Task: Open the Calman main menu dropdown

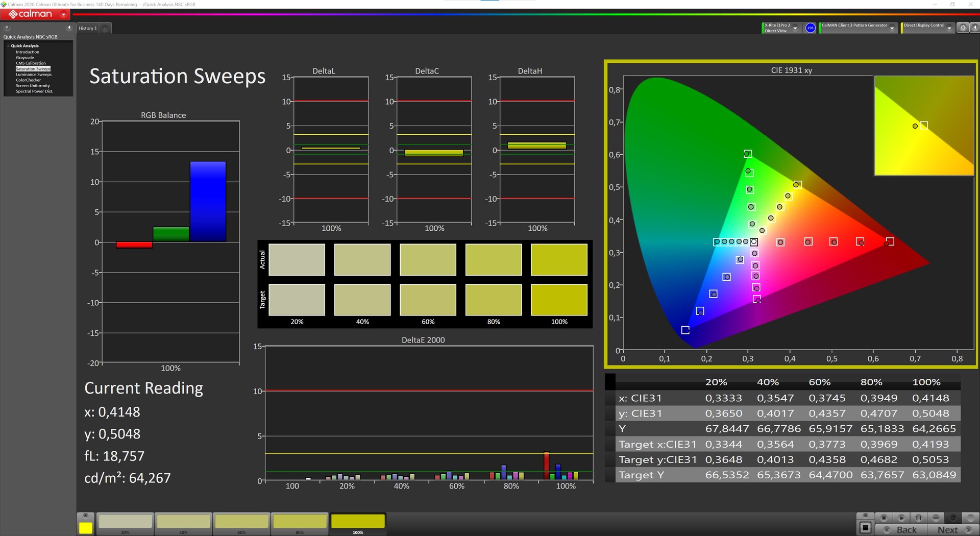Action: click(x=63, y=14)
